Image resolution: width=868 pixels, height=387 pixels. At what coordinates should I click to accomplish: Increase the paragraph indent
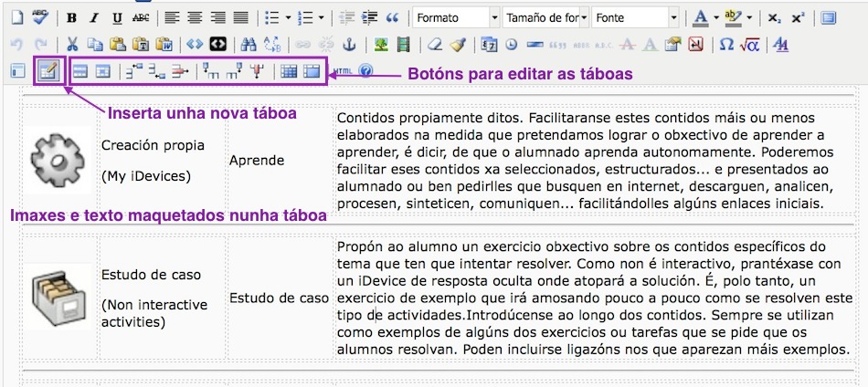pyautogui.click(x=369, y=17)
